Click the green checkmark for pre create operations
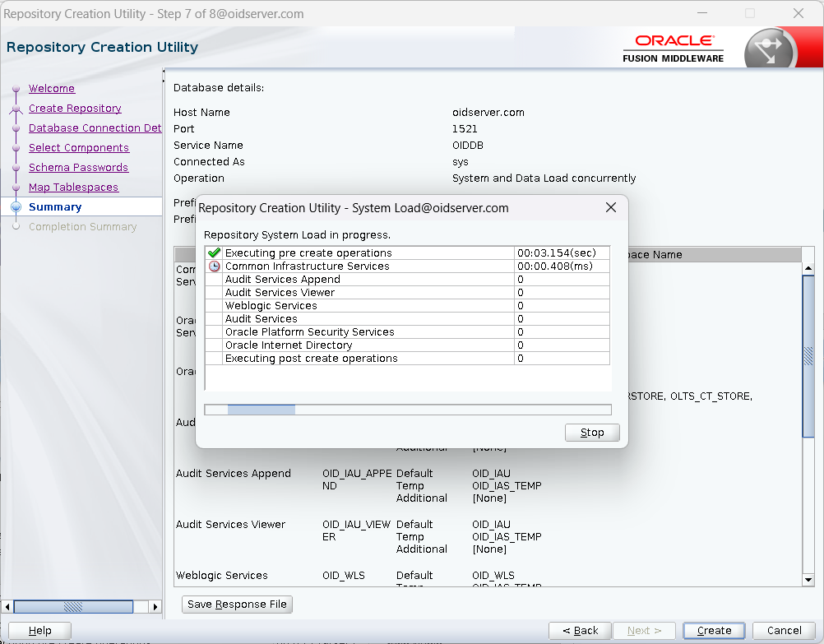Screen dimensions: 824x644 [x=215, y=253]
